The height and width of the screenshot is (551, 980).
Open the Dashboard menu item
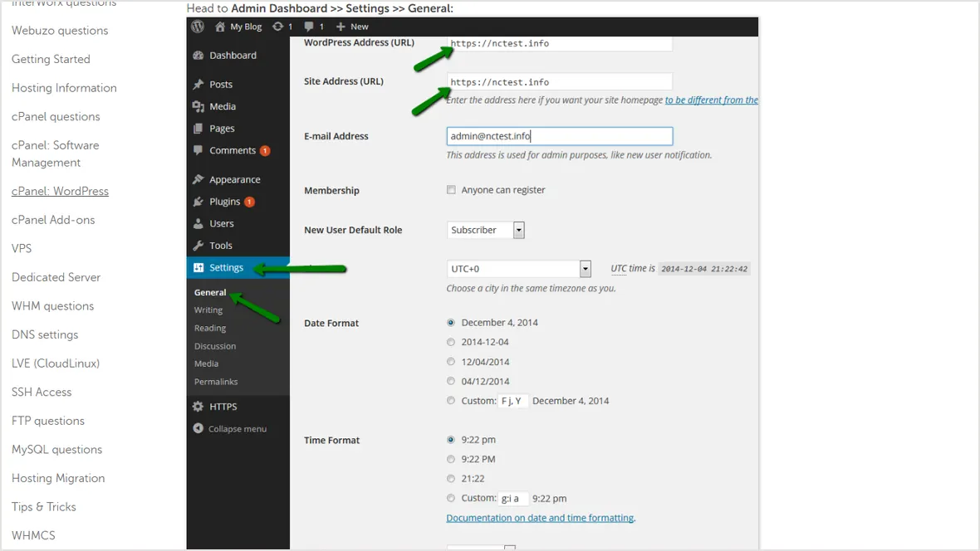pyautogui.click(x=233, y=55)
